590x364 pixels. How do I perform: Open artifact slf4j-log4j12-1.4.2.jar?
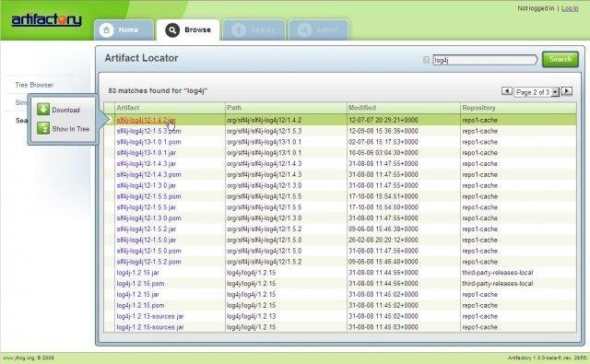point(146,120)
